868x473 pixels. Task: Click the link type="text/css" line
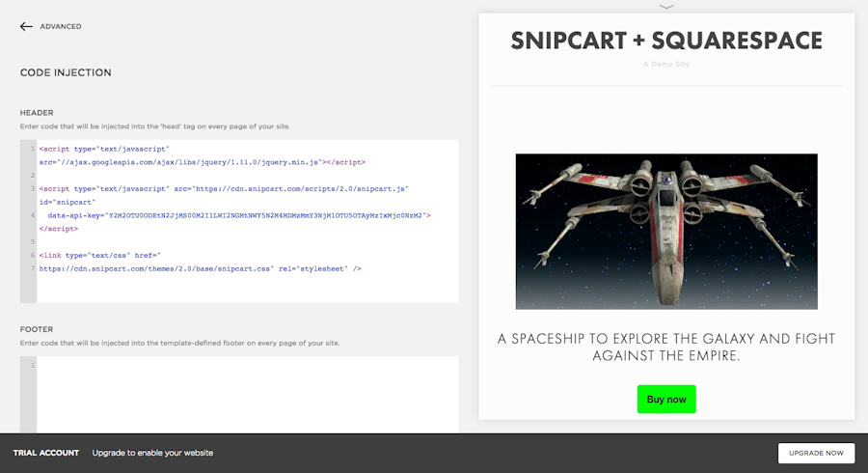pyautogui.click(x=99, y=256)
